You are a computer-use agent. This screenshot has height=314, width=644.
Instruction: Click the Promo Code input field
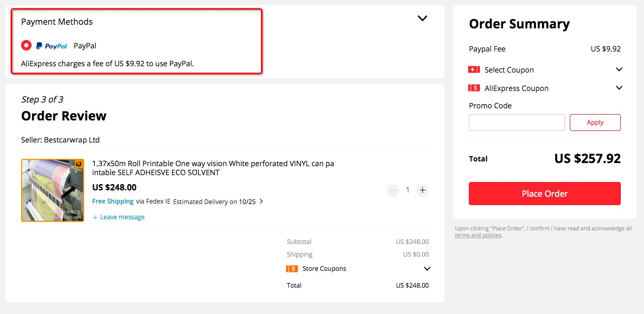517,123
